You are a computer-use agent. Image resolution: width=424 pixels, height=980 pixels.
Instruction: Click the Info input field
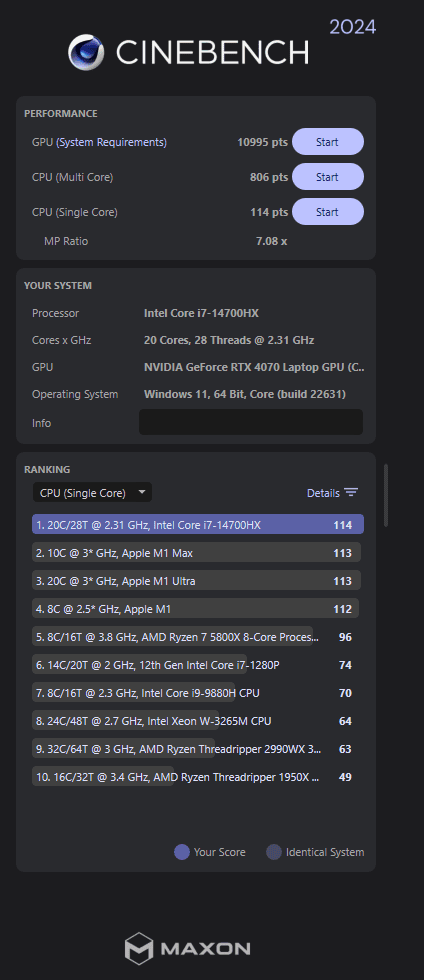(251, 422)
